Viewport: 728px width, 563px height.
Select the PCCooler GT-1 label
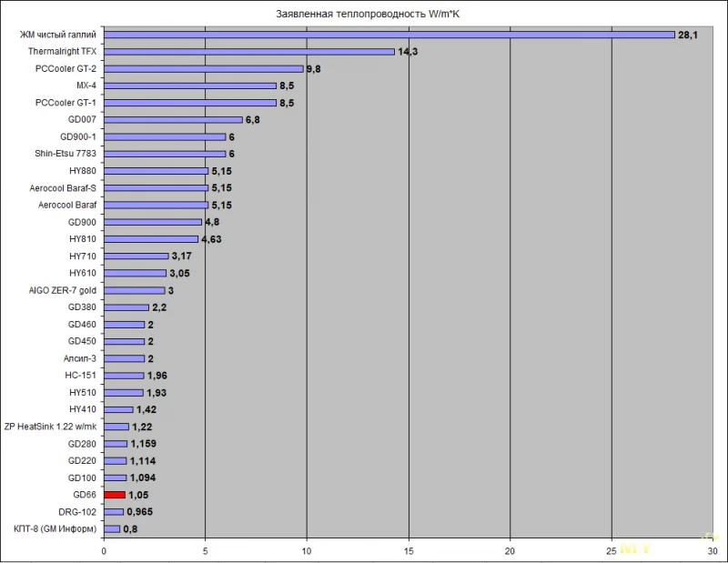66,102
